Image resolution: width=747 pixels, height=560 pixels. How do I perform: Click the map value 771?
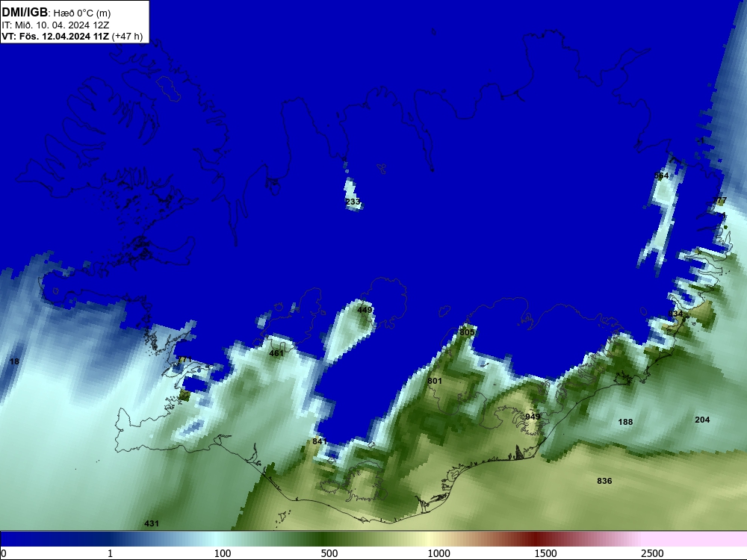(184, 360)
